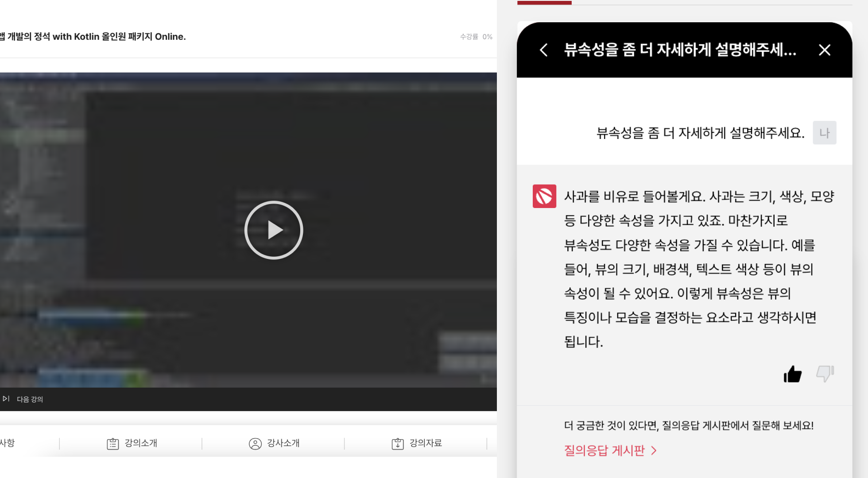The width and height of the screenshot is (868, 478).
Task: Skip to next lecture icon
Action: point(6,399)
